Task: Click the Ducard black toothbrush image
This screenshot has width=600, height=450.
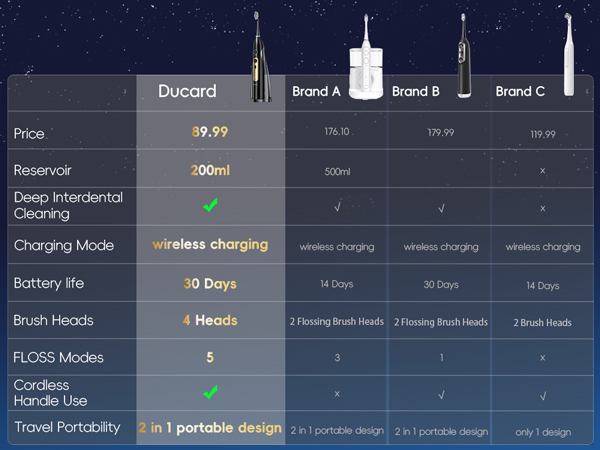Action: click(260, 57)
